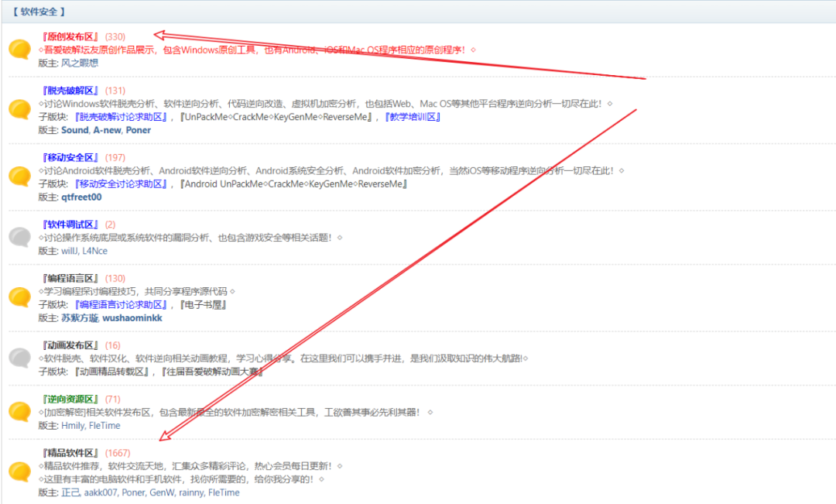Viewport: 836px width, 504px height.
Task: Click the bubble icon next to 精品软件区
Action: pyautogui.click(x=19, y=471)
